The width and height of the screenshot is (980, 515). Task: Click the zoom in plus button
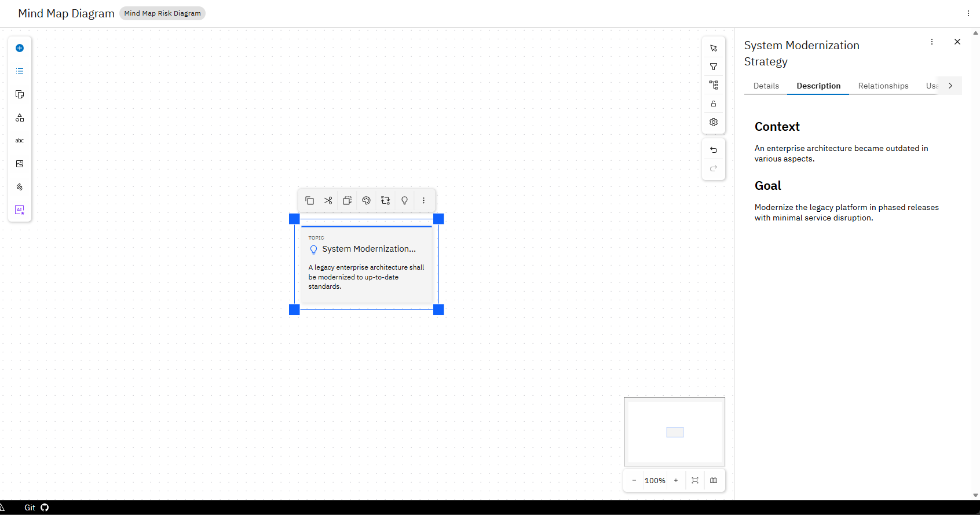coord(676,480)
